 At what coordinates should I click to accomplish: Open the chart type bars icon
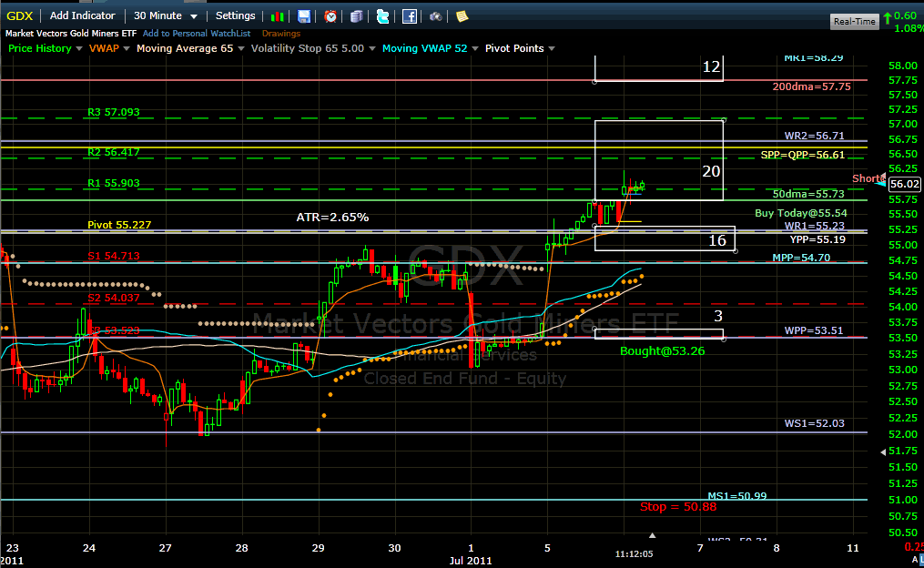click(x=278, y=16)
